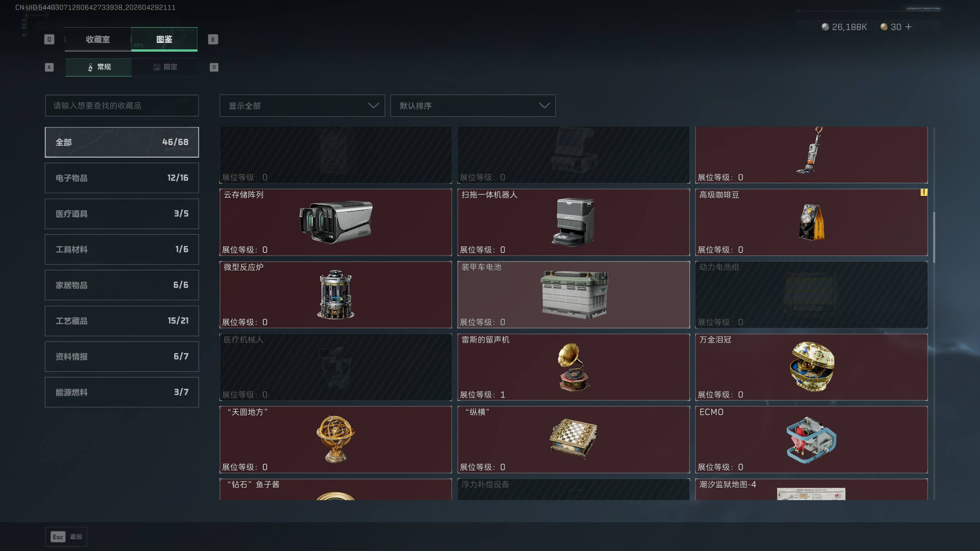Select the 全部 46/68 category filter
980x551 pixels.
click(122, 142)
